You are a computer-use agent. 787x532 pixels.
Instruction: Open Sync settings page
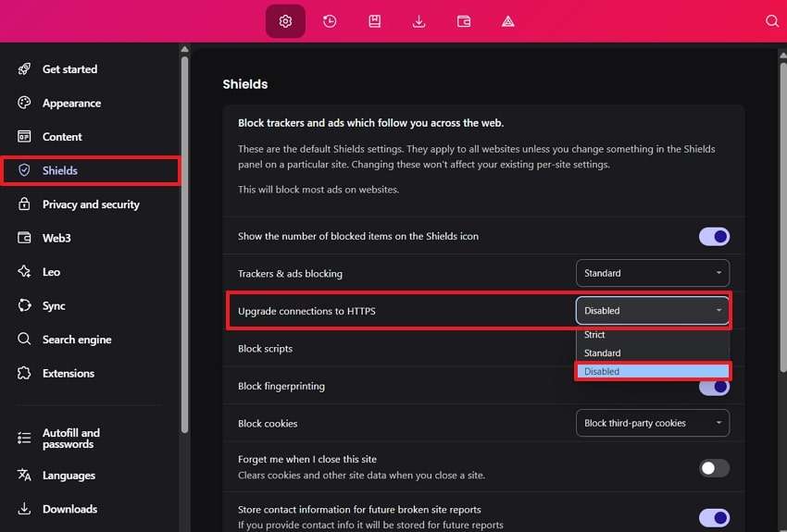tap(54, 305)
